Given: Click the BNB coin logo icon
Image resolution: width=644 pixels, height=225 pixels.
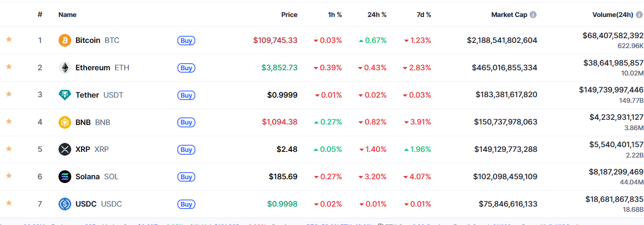Looking at the screenshot, I should pos(65,122).
